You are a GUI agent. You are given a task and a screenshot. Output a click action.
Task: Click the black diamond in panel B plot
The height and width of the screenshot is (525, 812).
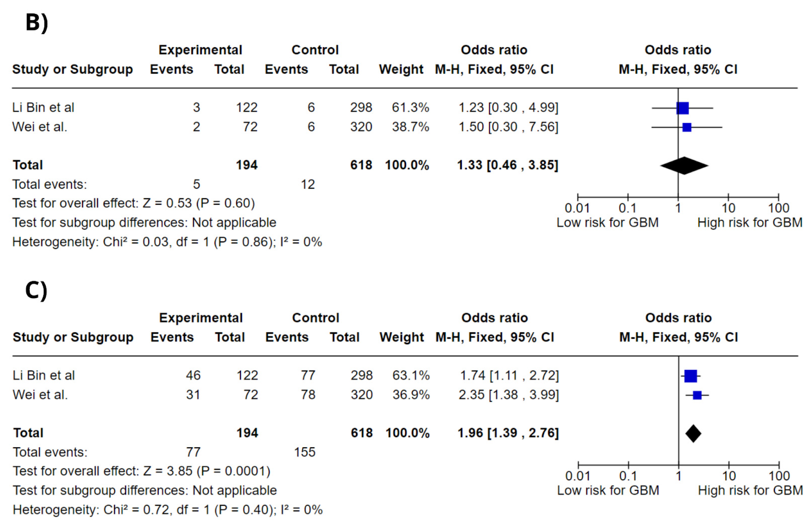pyautogui.click(x=684, y=166)
